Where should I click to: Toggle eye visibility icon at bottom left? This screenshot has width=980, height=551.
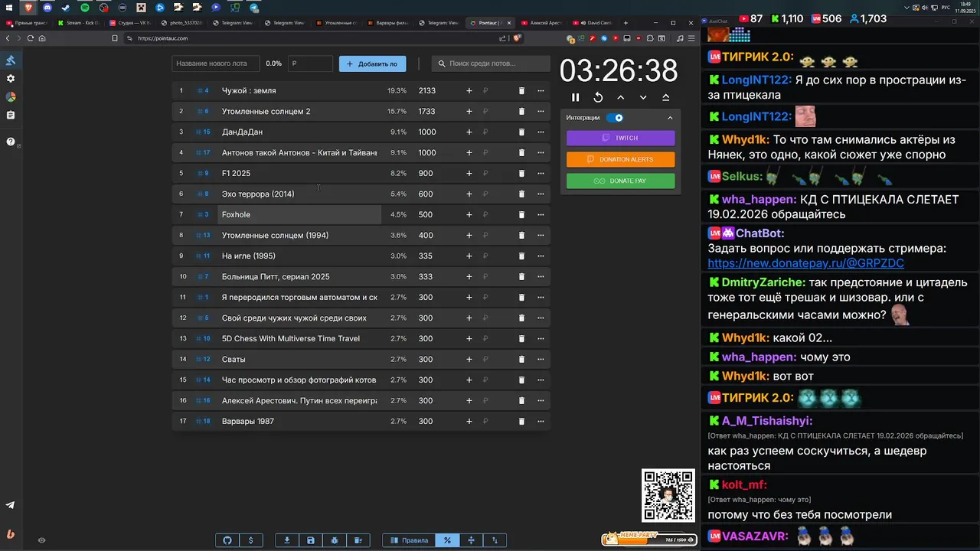click(41, 540)
